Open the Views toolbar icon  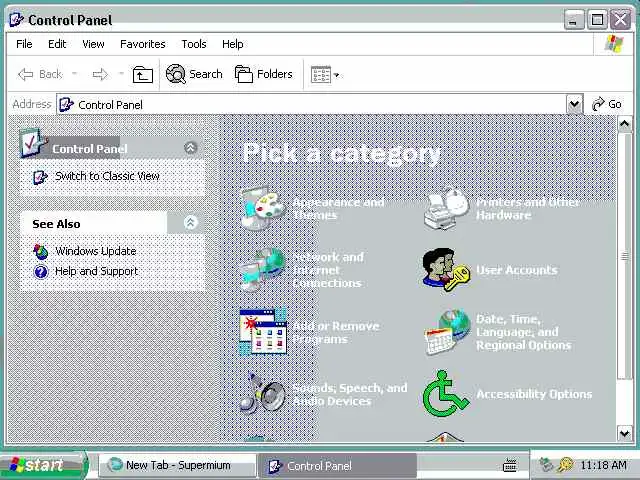[x=321, y=75]
